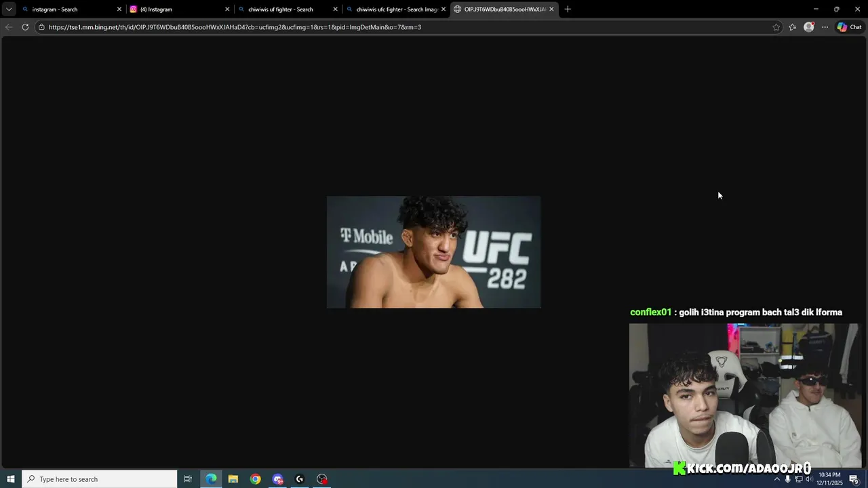
Task: Open the volume control tray icon
Action: point(808,479)
